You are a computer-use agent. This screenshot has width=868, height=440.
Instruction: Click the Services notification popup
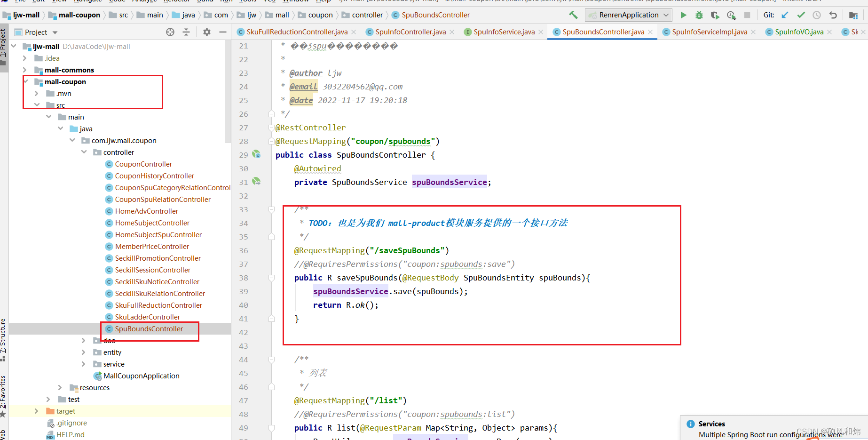point(774,428)
